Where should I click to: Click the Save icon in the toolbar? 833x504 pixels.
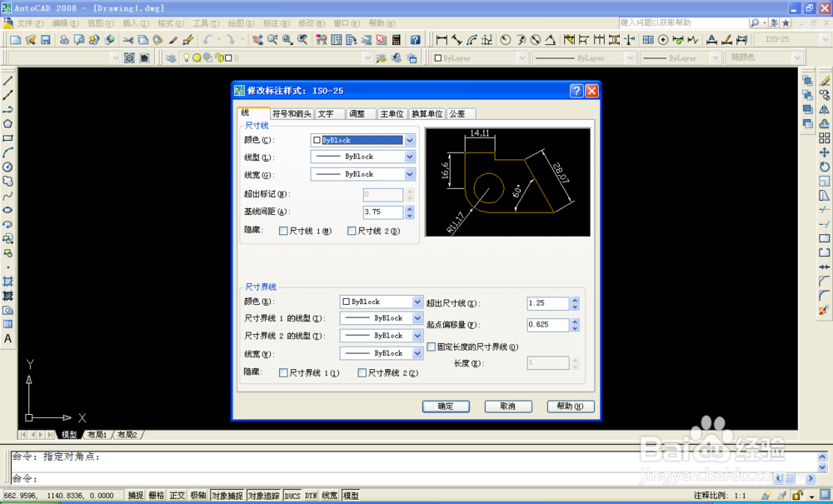pos(45,40)
